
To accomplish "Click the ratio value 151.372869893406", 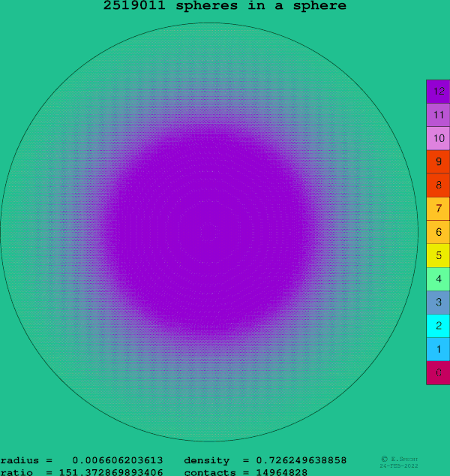I will [x=111, y=472].
